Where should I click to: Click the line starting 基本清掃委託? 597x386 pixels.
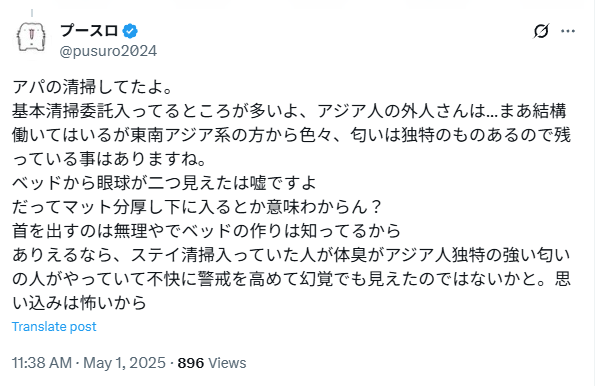pos(289,111)
